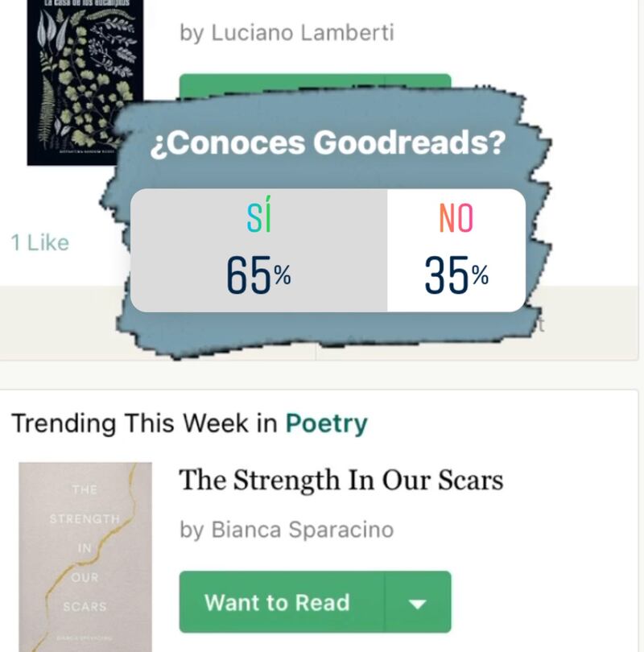This screenshot has height=652, width=644.
Task: Tap the ¿Conoces Goodreads? poll question
Action: tap(328, 143)
